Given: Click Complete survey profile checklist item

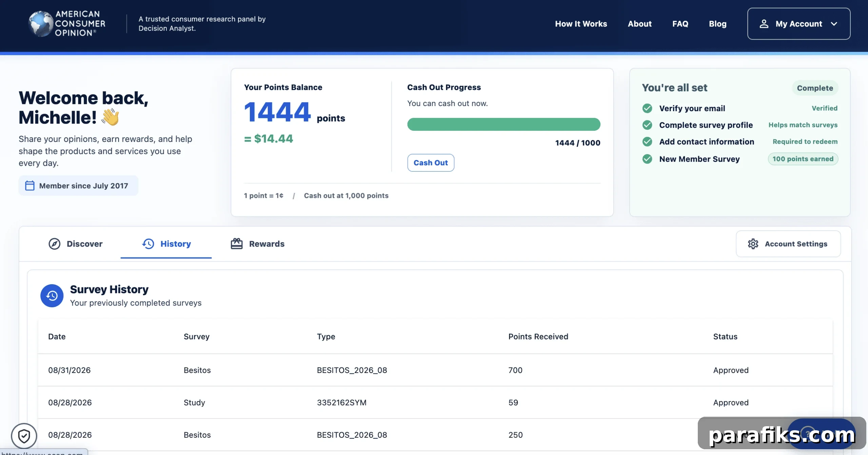Looking at the screenshot, I should [x=706, y=125].
